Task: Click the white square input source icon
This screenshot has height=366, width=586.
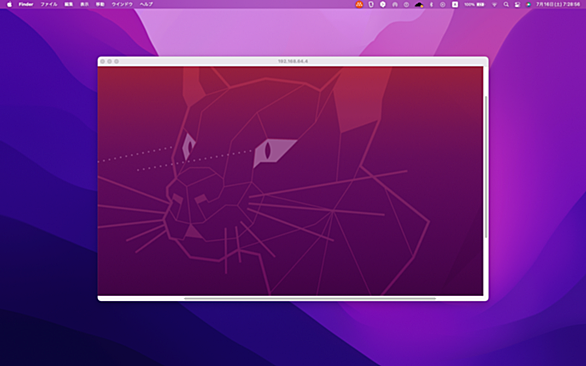Action: click(455, 4)
